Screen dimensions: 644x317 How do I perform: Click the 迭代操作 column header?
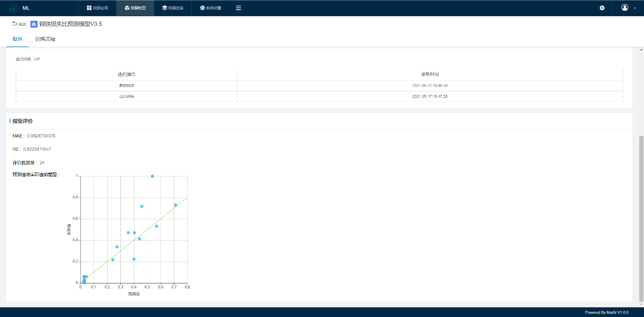click(x=126, y=75)
